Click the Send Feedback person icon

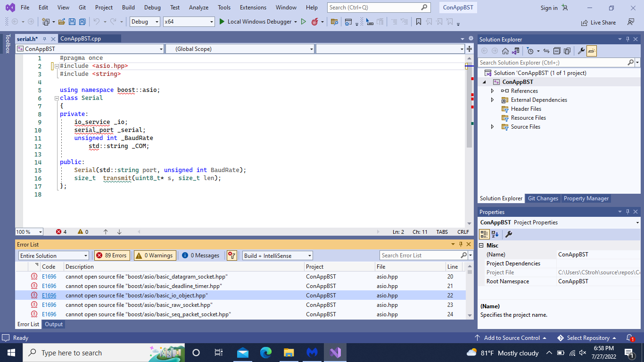click(x=630, y=22)
